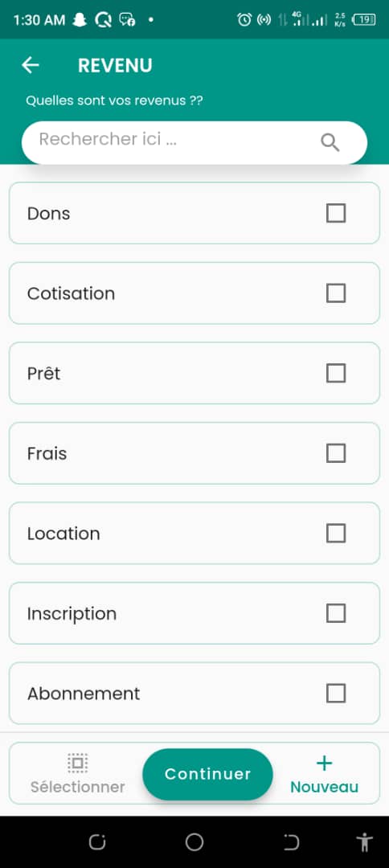Screen dimensions: 389x868
Task: Tap the Sélectionner select-all icon
Action: click(x=77, y=763)
